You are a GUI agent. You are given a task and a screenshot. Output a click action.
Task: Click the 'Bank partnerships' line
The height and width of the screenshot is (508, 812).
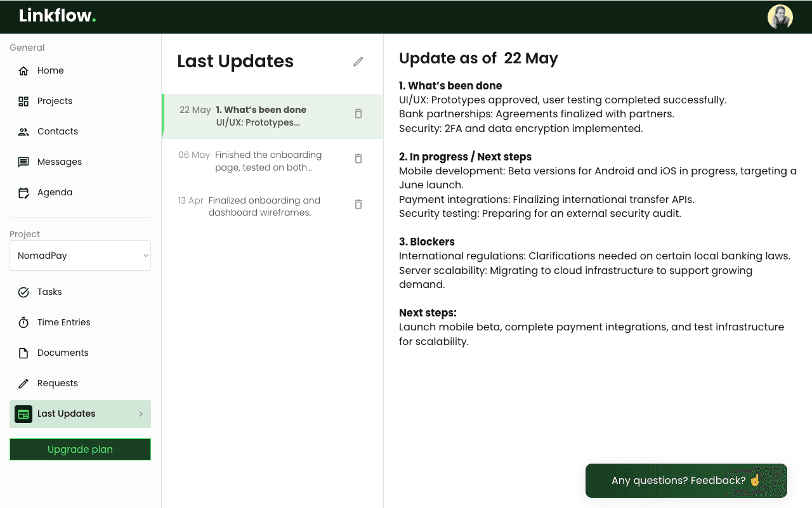click(537, 114)
